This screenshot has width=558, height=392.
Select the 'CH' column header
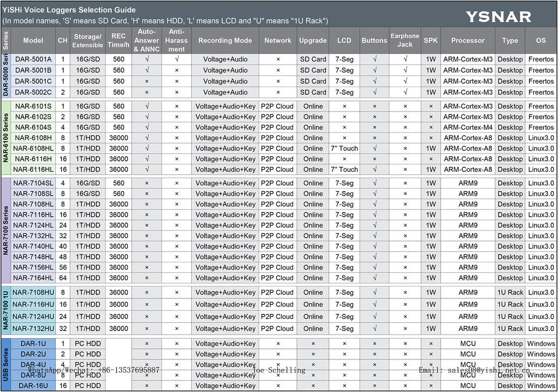63,41
